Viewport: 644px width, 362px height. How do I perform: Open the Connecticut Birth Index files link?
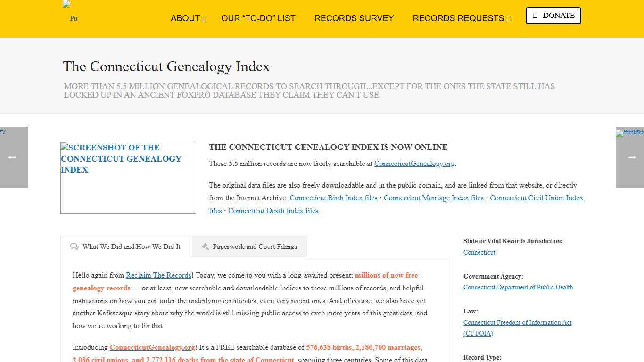(x=333, y=198)
